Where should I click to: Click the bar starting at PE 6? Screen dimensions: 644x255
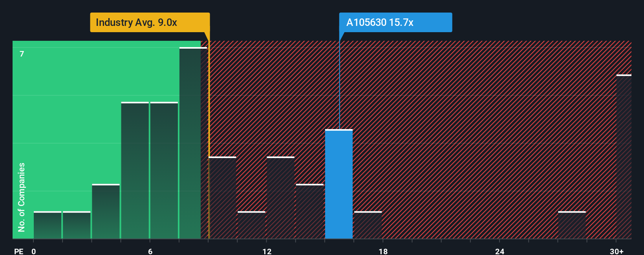[164, 170]
